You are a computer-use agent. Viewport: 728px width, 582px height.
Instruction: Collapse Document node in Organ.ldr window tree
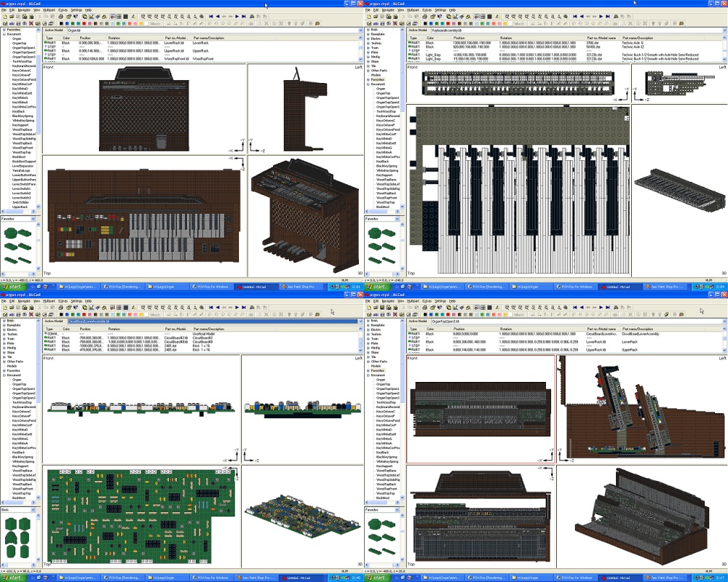point(4,34)
